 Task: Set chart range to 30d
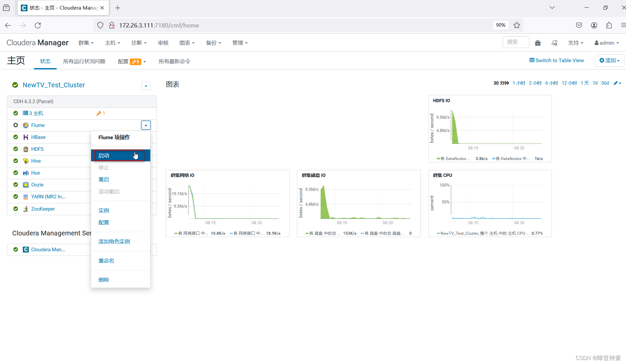click(605, 83)
